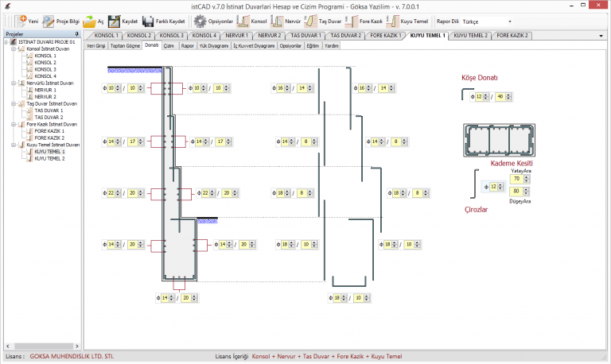Click the project panel horizontal scrollbar
This screenshot has height=364, width=611.
click(42, 346)
